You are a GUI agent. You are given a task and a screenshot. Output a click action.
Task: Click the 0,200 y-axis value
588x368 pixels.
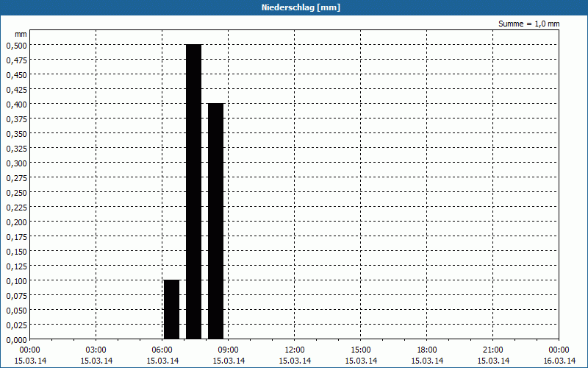click(x=17, y=222)
